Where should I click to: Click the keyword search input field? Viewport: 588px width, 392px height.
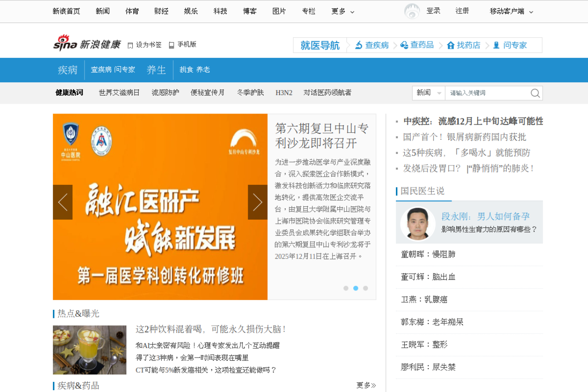coord(487,93)
